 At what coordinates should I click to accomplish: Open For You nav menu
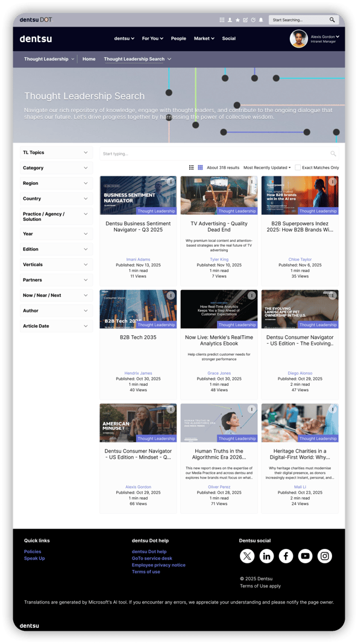pos(152,39)
